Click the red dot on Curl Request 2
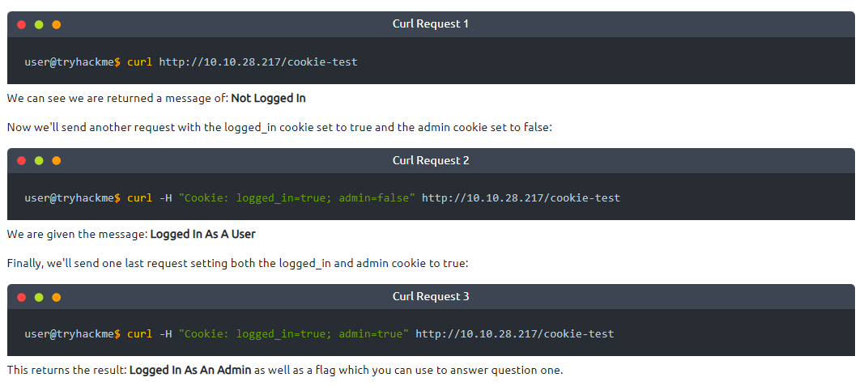The image size is (868, 386). (22, 161)
